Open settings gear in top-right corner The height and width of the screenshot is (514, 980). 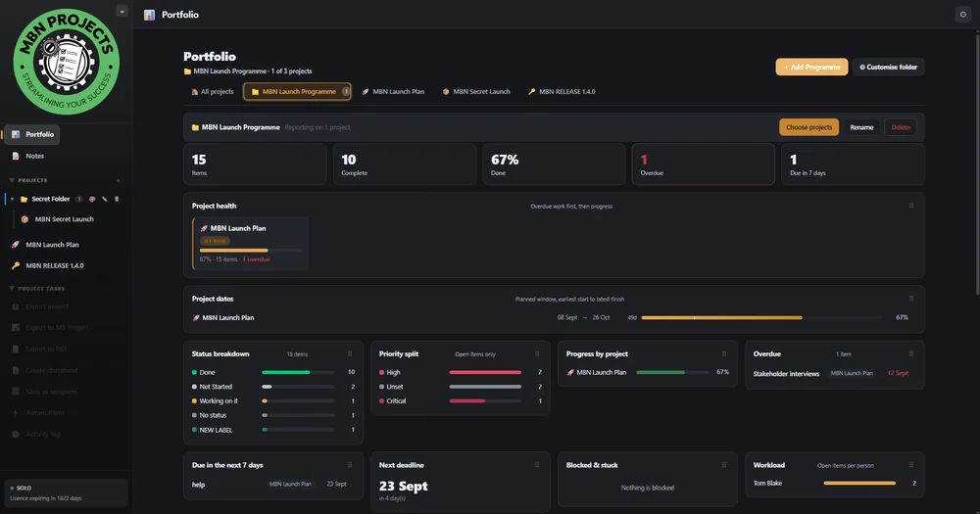962,15
